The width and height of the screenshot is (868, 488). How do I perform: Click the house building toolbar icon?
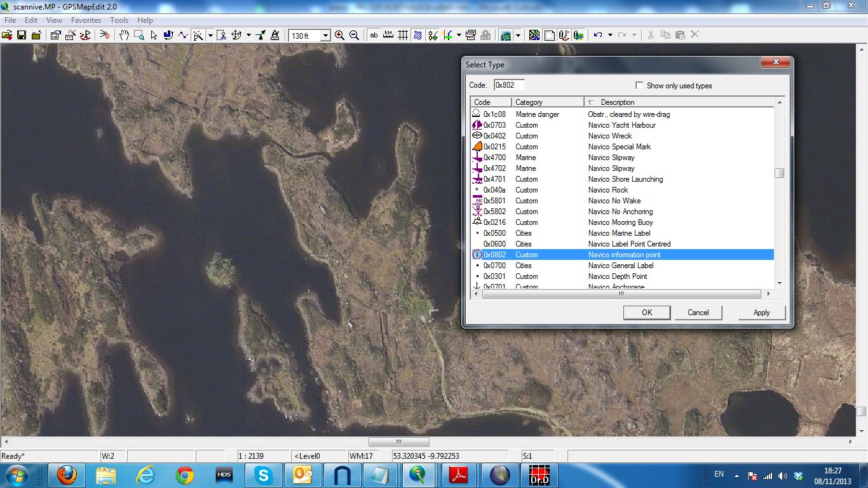485,35
